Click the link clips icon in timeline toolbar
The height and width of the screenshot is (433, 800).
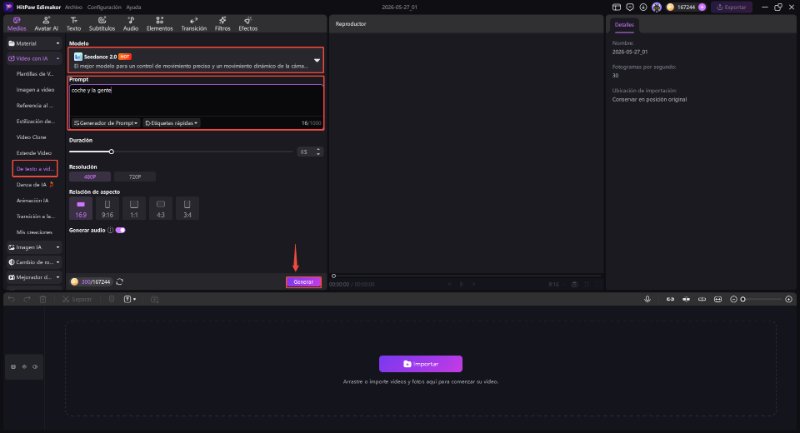click(x=670, y=299)
